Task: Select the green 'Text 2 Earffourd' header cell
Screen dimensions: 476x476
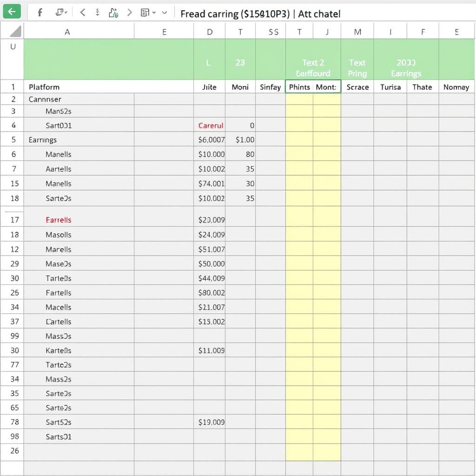Action: click(313, 68)
